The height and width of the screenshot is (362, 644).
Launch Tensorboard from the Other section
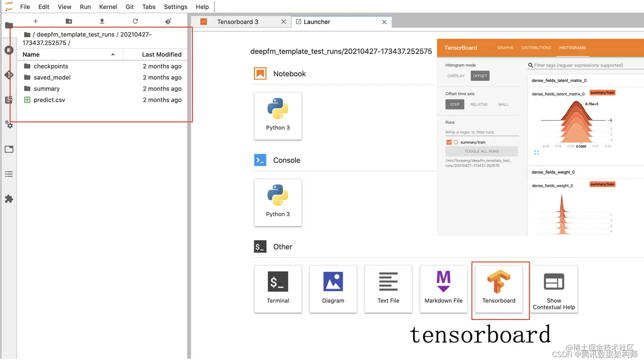click(499, 289)
